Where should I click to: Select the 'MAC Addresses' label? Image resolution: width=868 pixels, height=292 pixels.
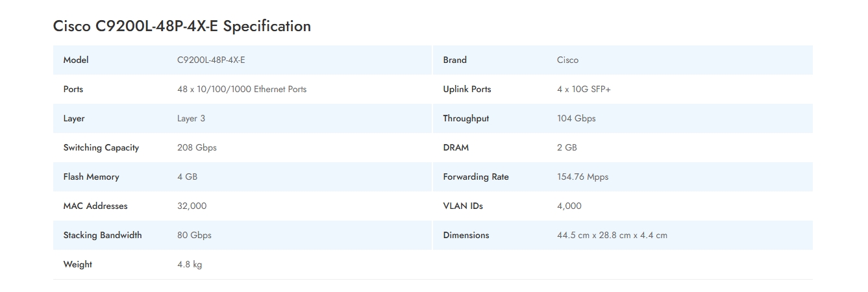click(x=95, y=206)
